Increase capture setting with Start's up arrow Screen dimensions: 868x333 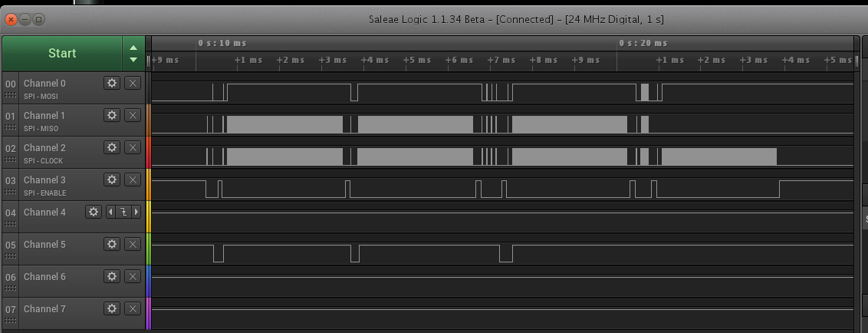click(x=133, y=48)
